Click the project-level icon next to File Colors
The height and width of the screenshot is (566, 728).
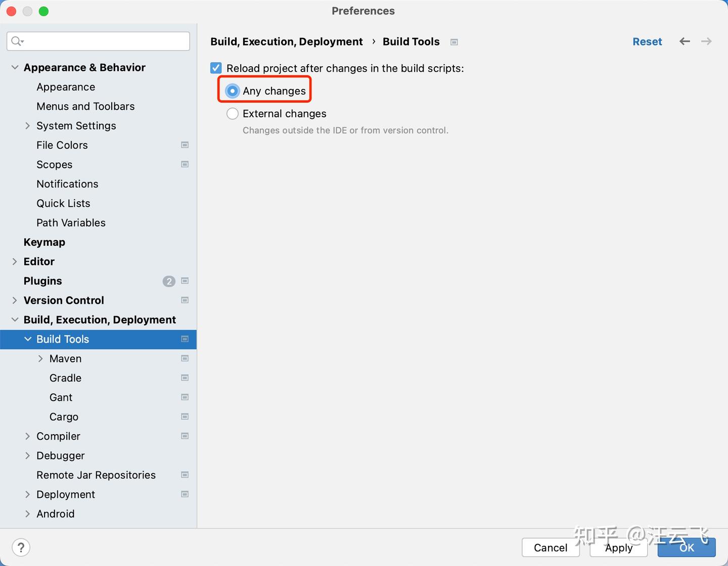[185, 145]
